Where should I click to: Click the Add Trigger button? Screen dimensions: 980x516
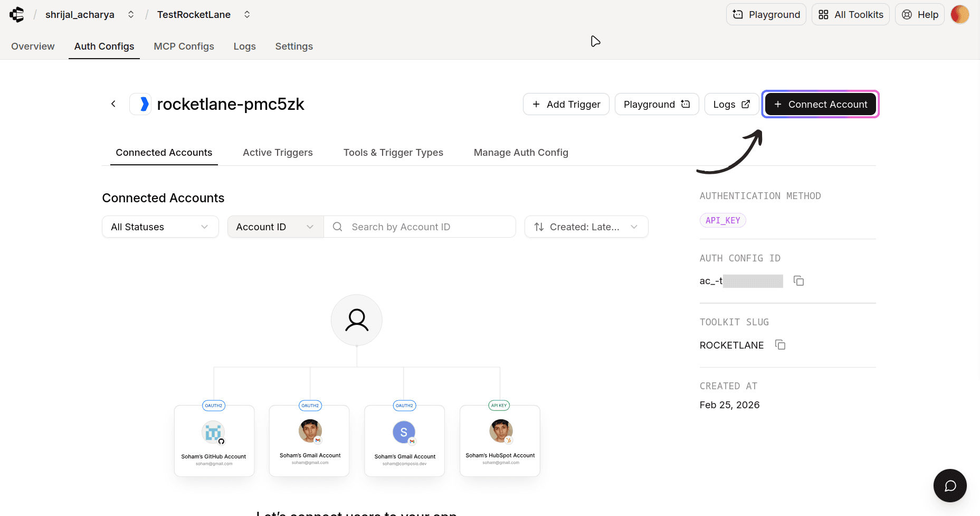pos(566,104)
